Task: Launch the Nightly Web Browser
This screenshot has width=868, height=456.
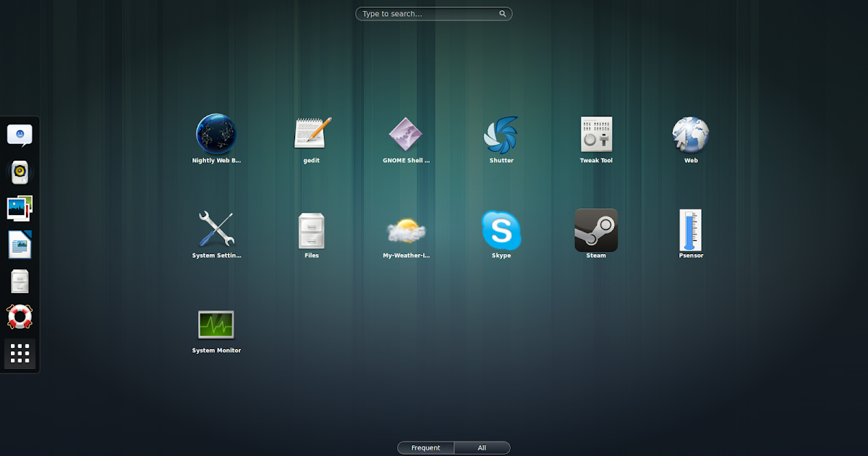Action: (x=216, y=134)
